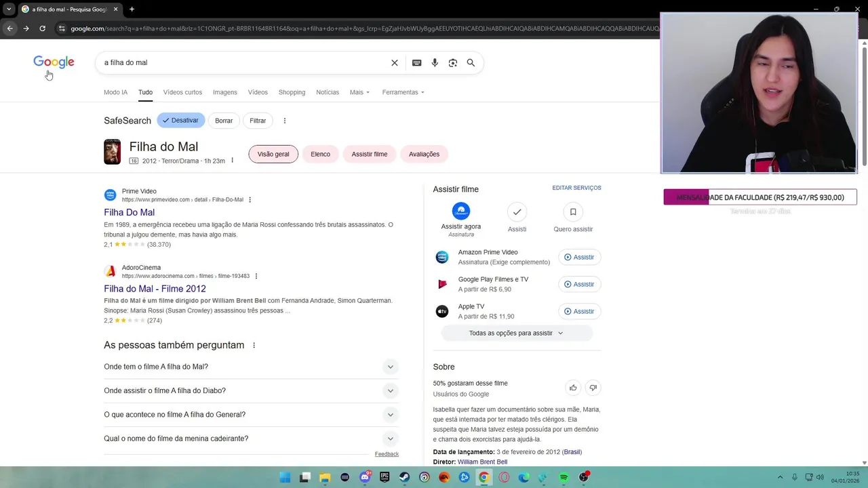This screenshot has width=868, height=488.
Task: Click the thumbs down icon for the film
Action: click(x=593, y=388)
